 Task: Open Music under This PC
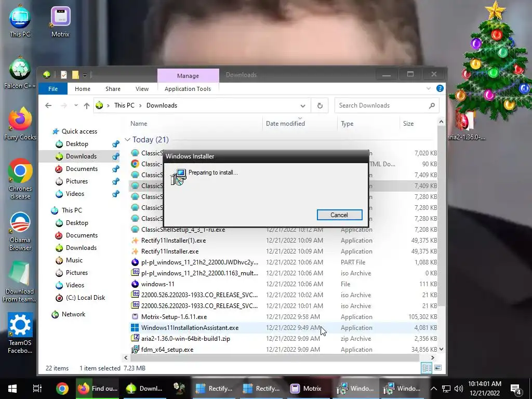(74, 260)
